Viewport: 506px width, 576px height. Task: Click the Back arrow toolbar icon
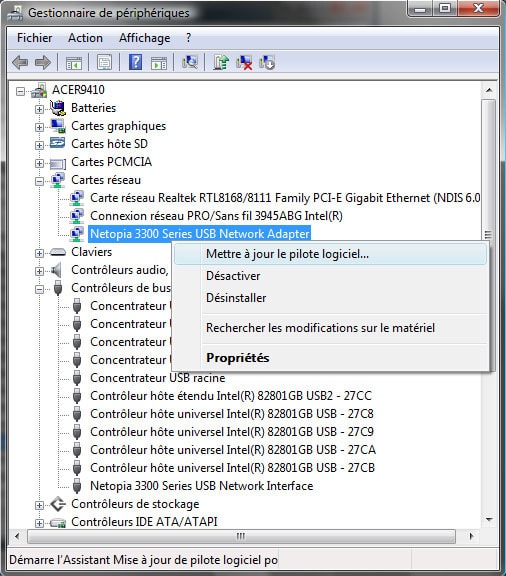coord(20,62)
